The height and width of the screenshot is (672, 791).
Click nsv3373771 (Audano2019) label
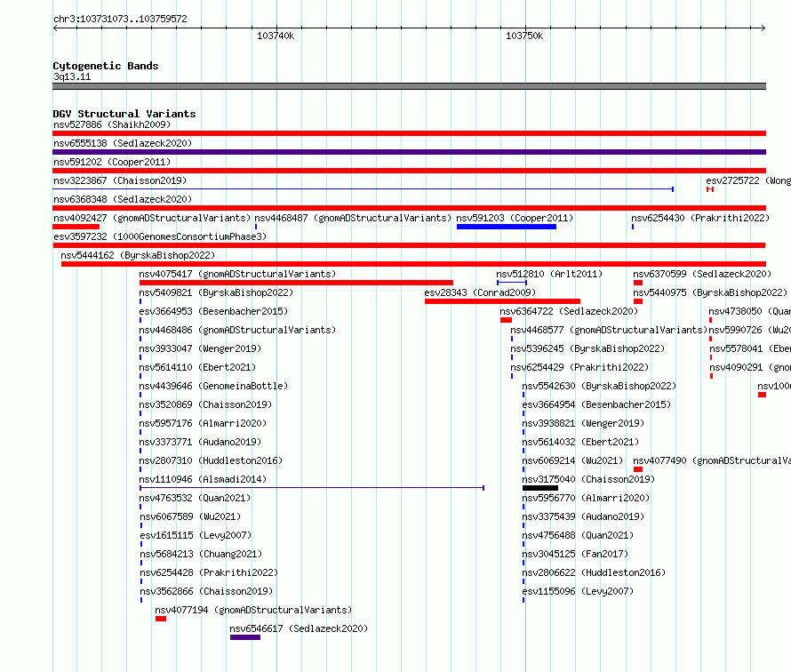pos(200,442)
